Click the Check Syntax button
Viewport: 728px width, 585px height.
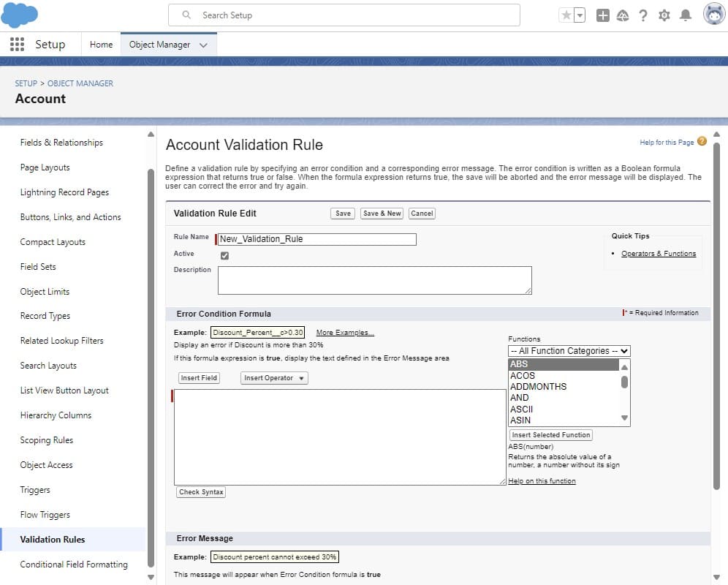(201, 492)
